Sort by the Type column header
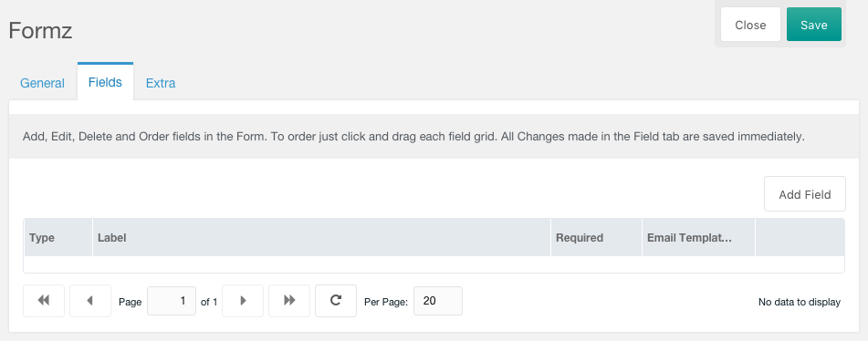The image size is (868, 341). pos(58,238)
